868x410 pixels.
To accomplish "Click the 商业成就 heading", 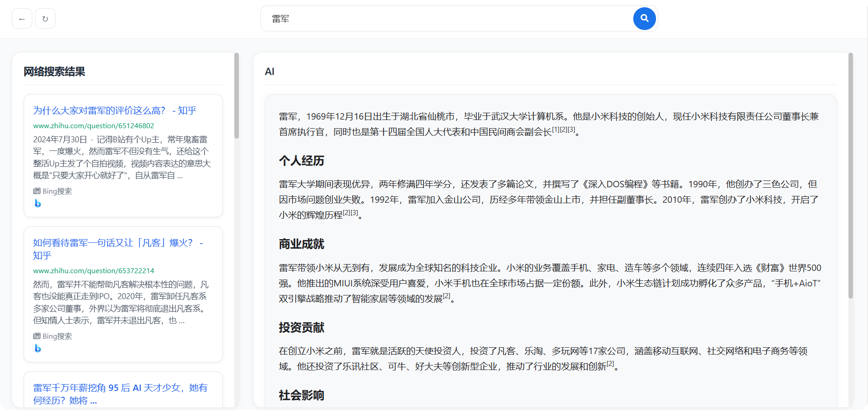I will point(302,244).
